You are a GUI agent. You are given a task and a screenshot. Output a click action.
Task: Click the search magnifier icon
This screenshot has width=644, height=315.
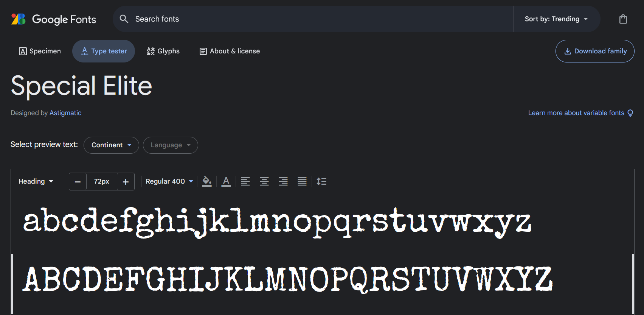(124, 19)
